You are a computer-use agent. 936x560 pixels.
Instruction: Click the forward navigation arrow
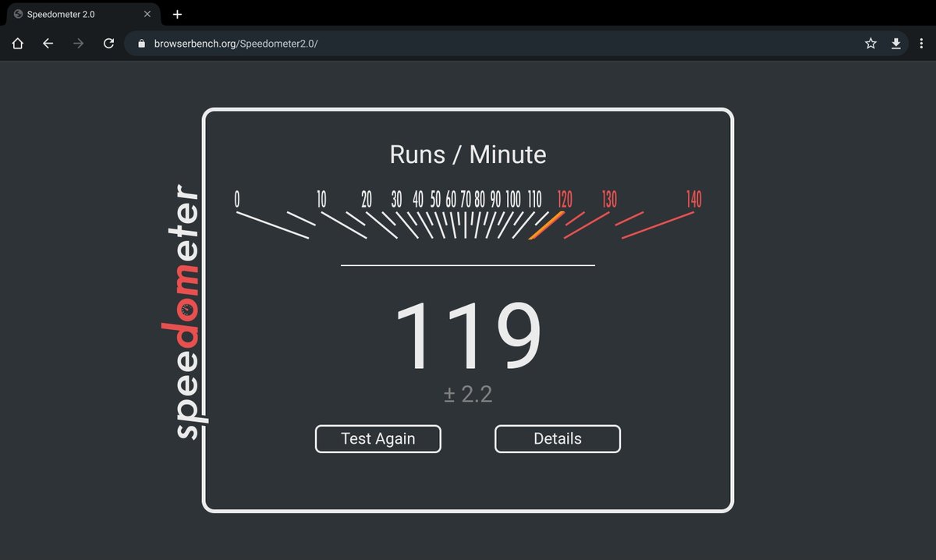78,44
